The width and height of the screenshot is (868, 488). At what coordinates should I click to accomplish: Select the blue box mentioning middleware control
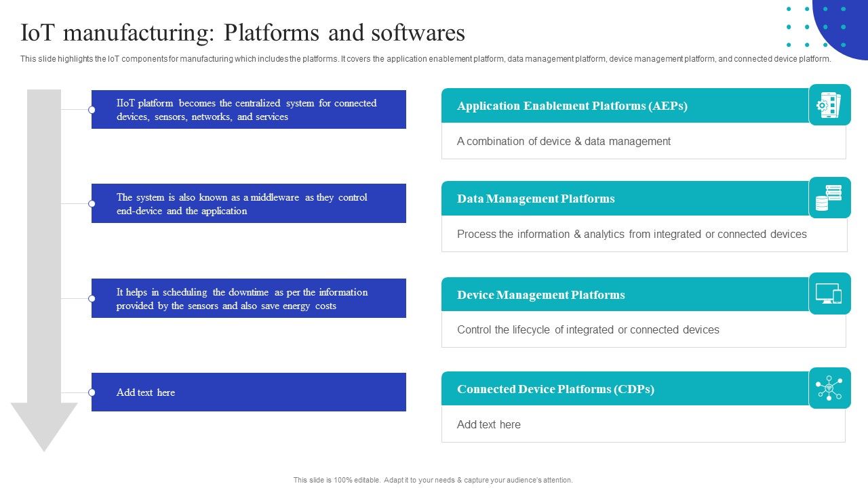click(x=249, y=203)
